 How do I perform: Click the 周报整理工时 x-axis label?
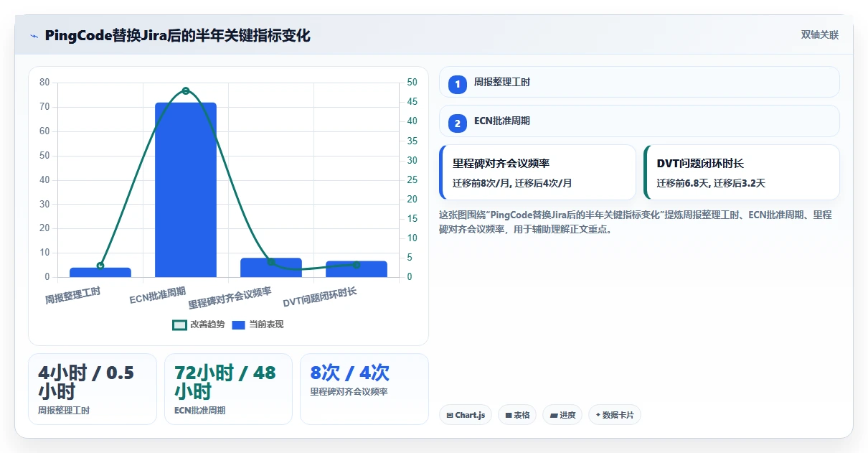click(x=72, y=295)
